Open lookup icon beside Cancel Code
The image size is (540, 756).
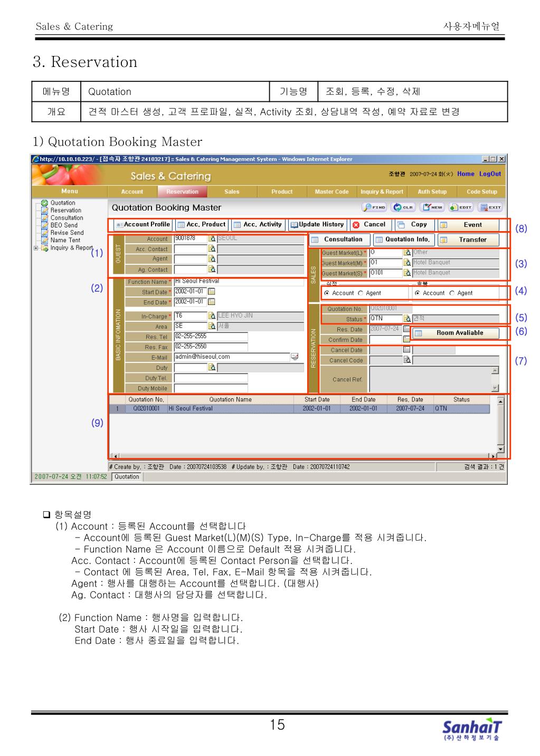[407, 360]
